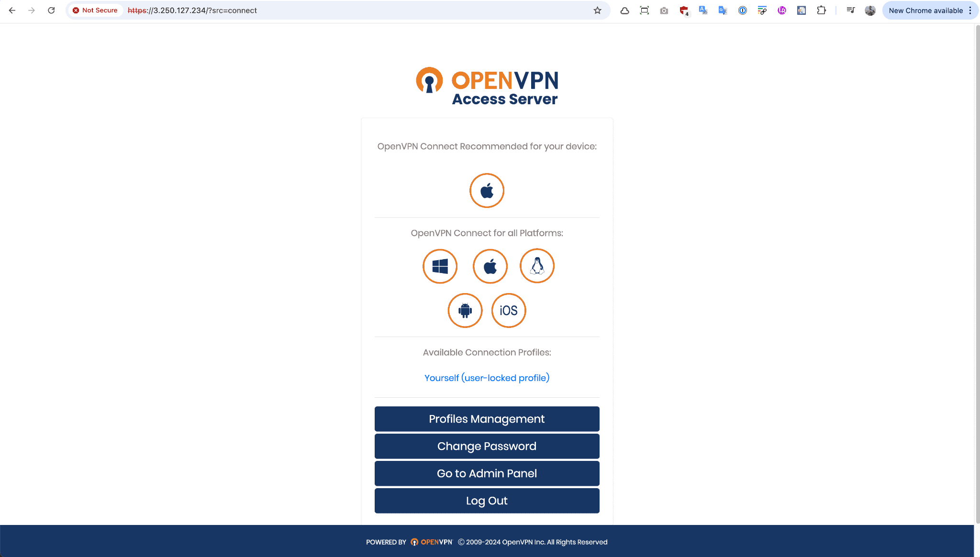Click the purple circular extension icon
980x557 pixels.
pyautogui.click(x=781, y=10)
